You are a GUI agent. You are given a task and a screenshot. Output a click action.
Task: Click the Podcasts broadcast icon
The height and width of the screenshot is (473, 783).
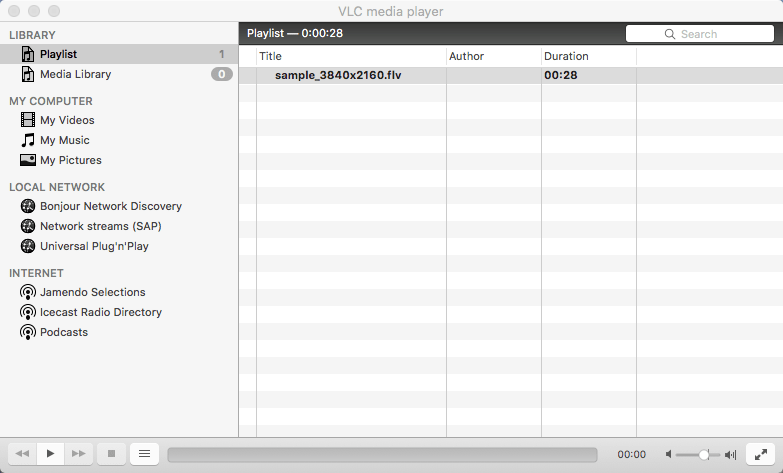[x=28, y=332]
